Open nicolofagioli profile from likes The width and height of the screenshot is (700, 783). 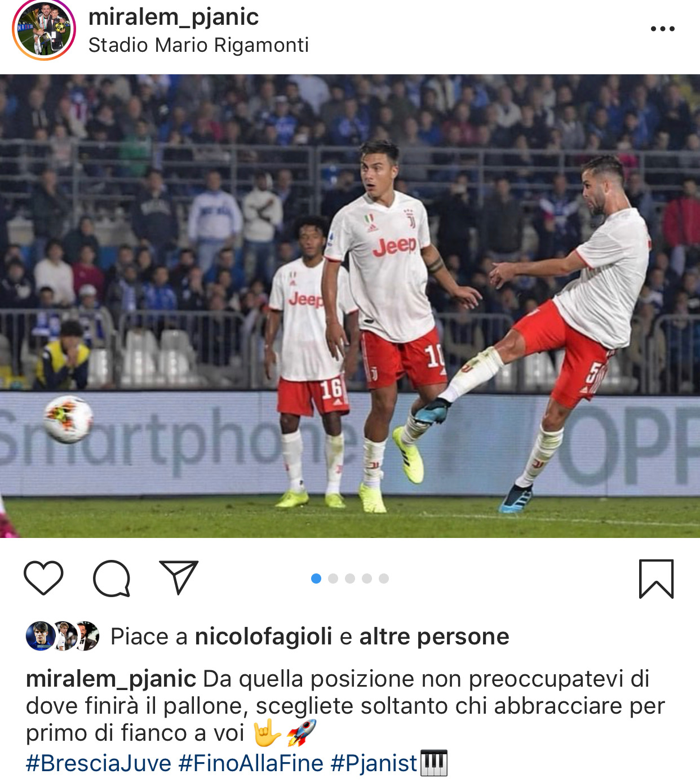(263, 637)
